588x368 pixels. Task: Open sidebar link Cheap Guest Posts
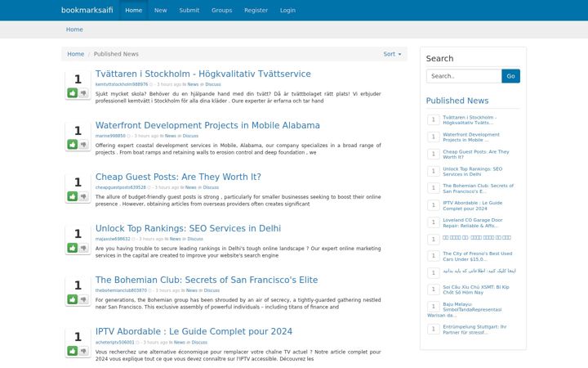(x=476, y=155)
